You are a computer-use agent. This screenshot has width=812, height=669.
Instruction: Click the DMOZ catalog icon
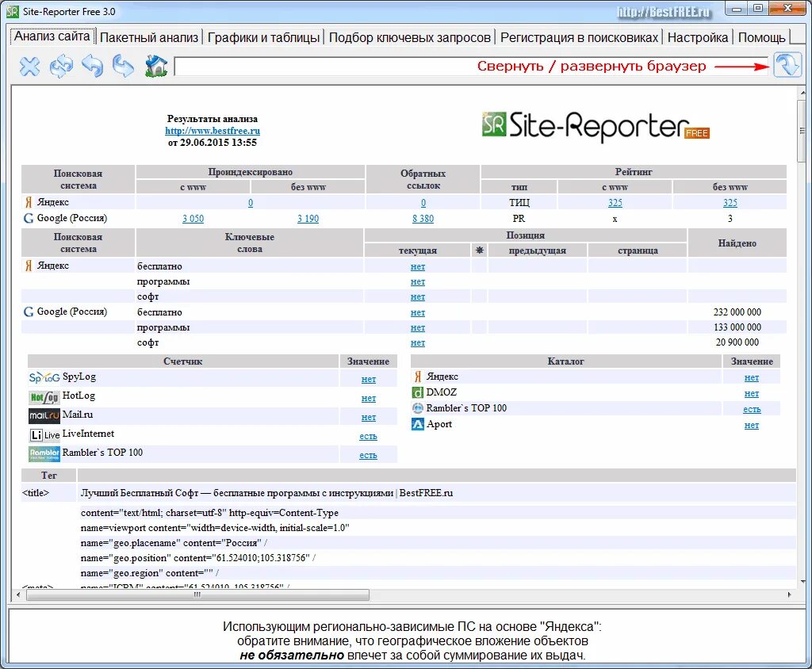point(417,392)
